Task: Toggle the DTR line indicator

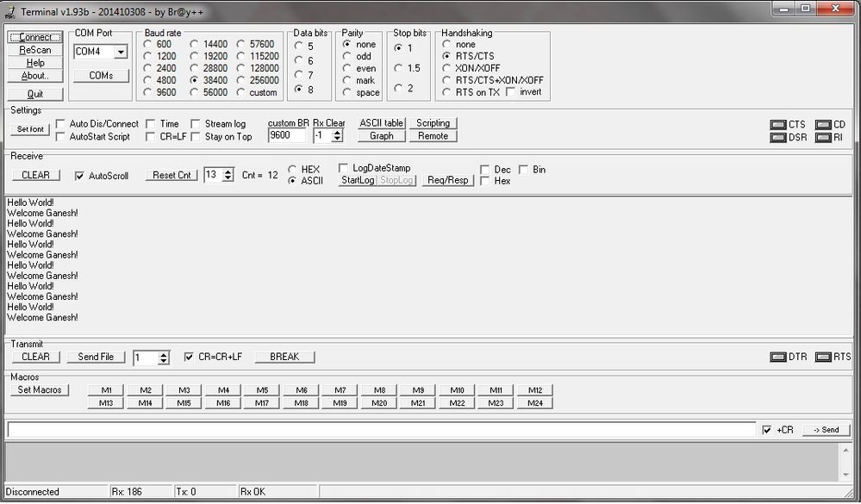Action: coord(778,356)
